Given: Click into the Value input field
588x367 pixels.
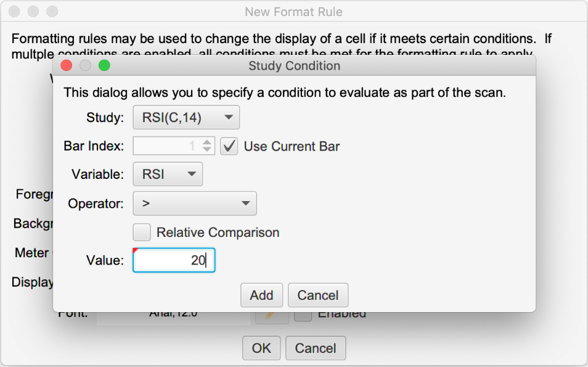Looking at the screenshot, I should click(174, 261).
